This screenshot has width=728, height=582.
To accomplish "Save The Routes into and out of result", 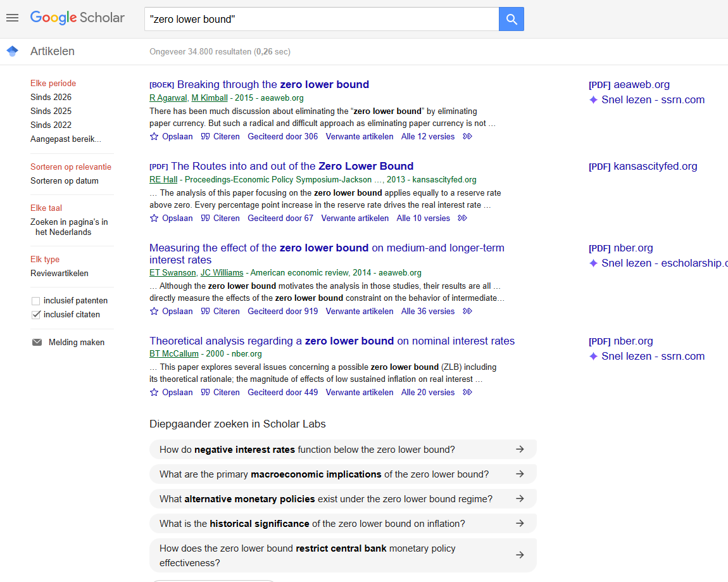I will pos(172,218).
